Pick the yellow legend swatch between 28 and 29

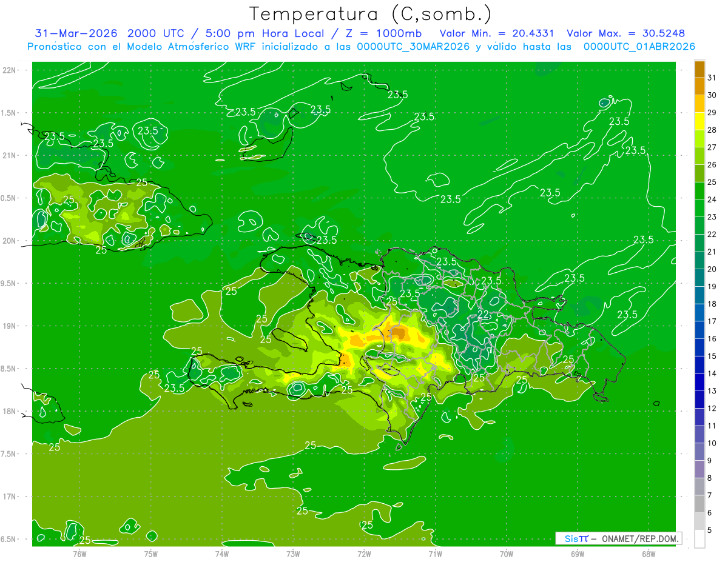click(x=699, y=121)
